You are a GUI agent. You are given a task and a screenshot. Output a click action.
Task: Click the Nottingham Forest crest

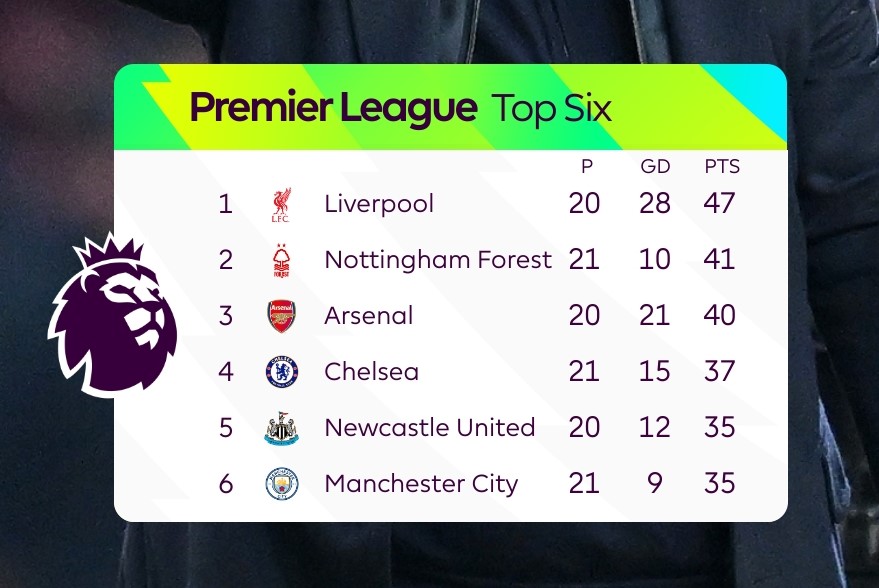click(281, 261)
